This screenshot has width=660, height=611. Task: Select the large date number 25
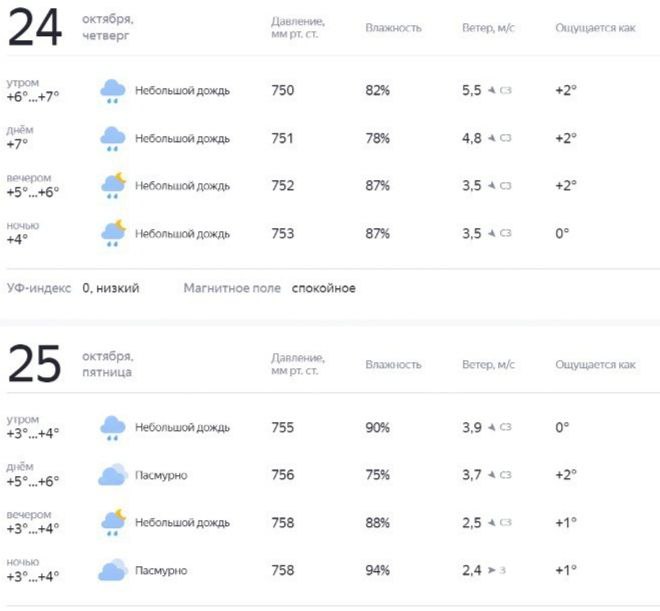[35, 364]
